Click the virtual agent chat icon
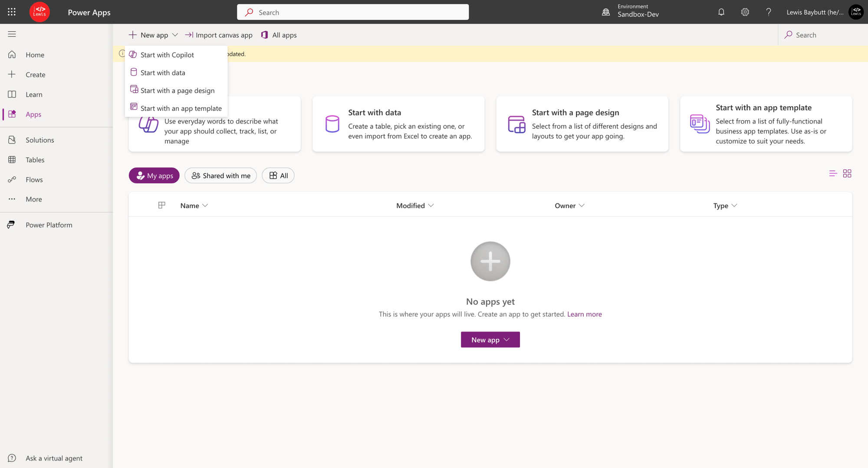The image size is (868, 468). 12,458
